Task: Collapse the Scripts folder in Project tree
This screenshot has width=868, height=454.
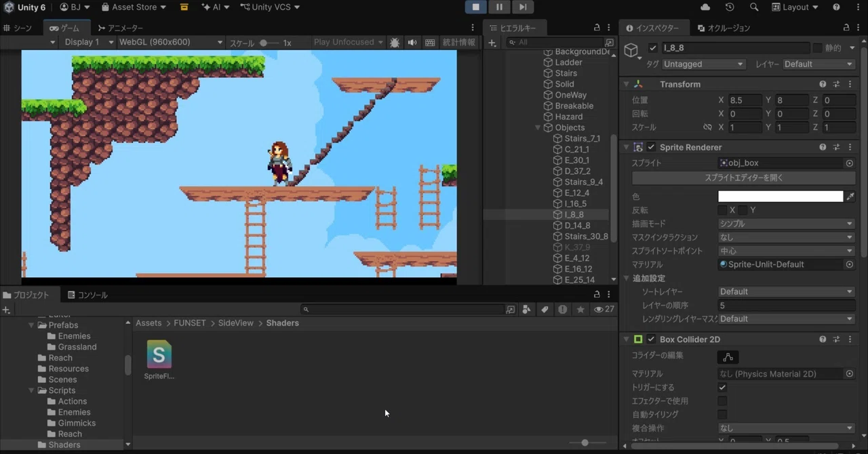Action: pyautogui.click(x=32, y=390)
